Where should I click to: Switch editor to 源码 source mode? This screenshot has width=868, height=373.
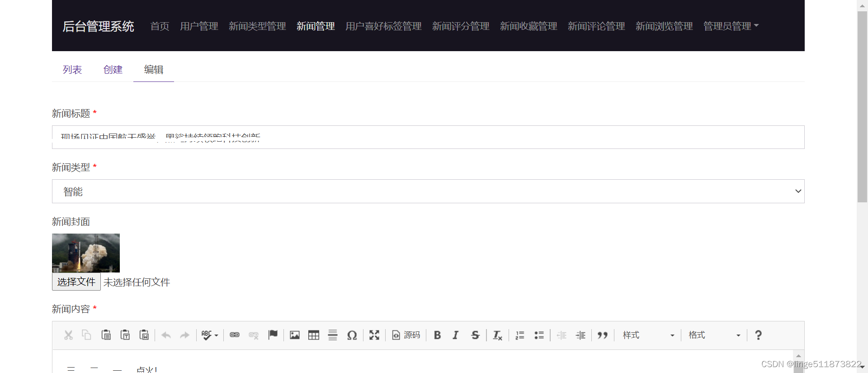pyautogui.click(x=406, y=335)
